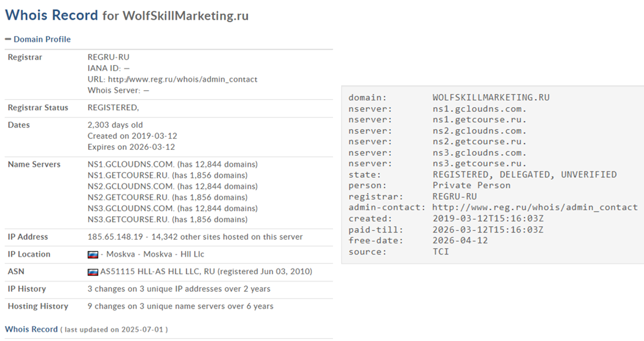644x341 pixels.
Task: Open the Whois Record link at bottom
Action: (x=31, y=329)
